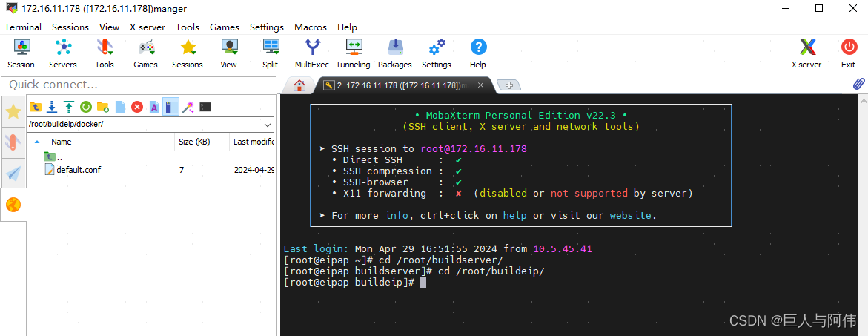Screen dimensions: 868x336
Task: Open the Tools menu in menu bar
Action: point(188,27)
